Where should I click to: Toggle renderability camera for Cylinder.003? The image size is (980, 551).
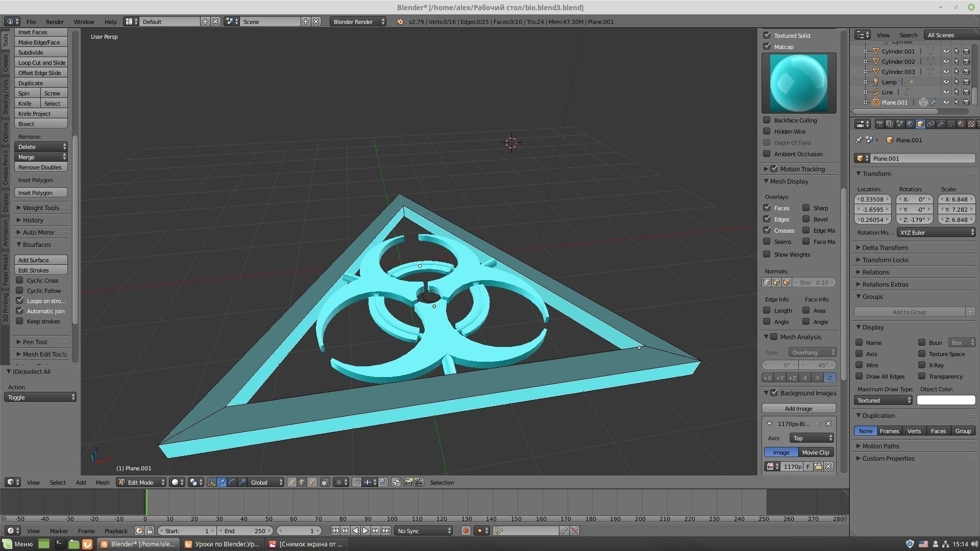click(966, 71)
